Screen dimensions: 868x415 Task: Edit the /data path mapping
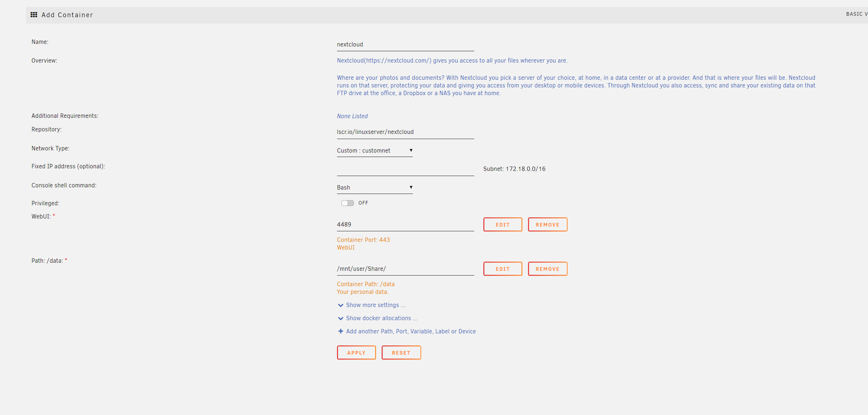click(502, 269)
